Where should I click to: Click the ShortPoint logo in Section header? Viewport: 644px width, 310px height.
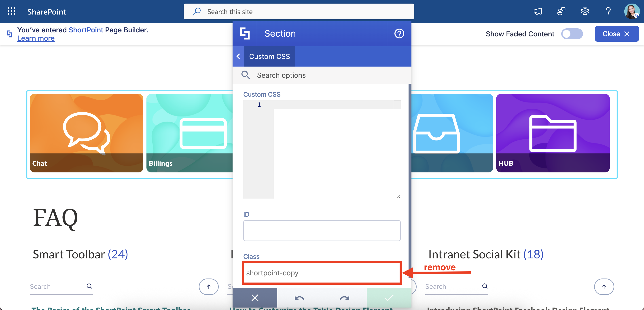tap(245, 34)
